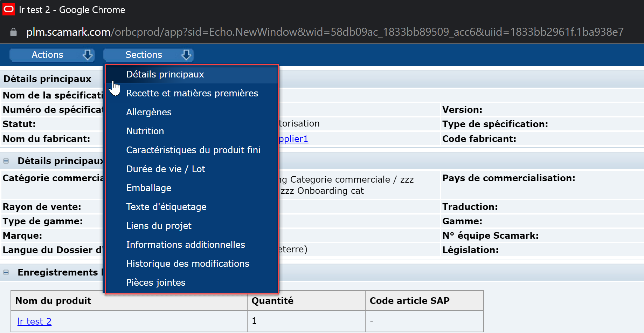Click the Statut: label
The image size is (644, 333).
tap(19, 124)
